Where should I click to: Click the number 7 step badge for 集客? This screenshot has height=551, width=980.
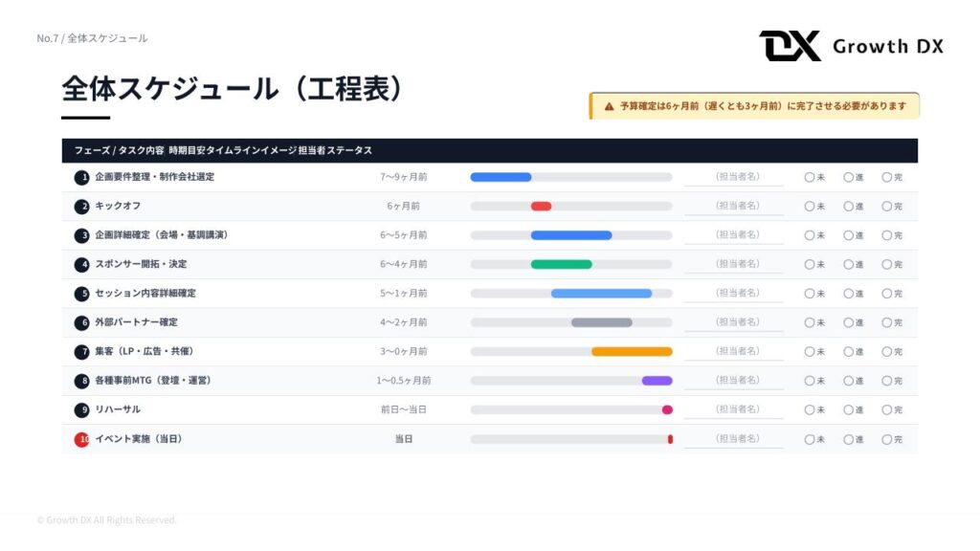81,351
